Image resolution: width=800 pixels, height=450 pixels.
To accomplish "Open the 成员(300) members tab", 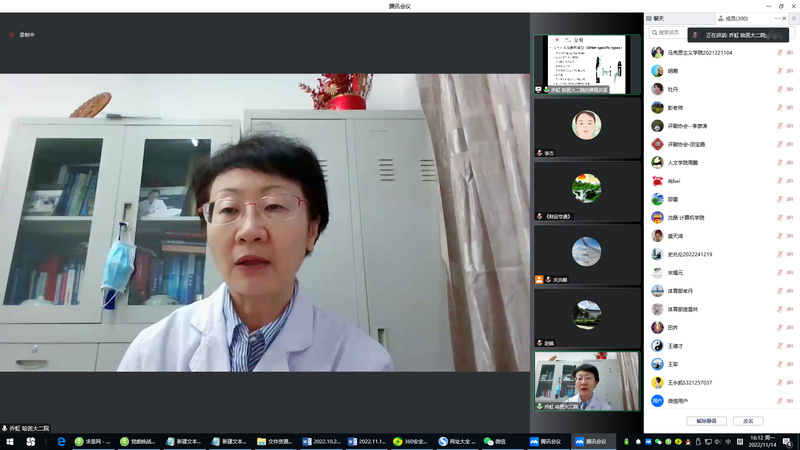I will coord(734,18).
